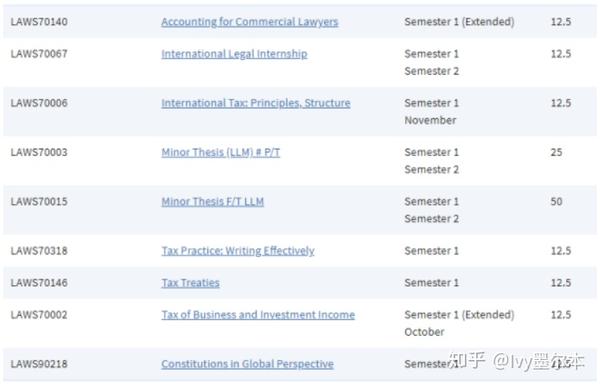This screenshot has width=600, height=388.
Task: Select the LAWS90218 subject code
Action: [39, 364]
